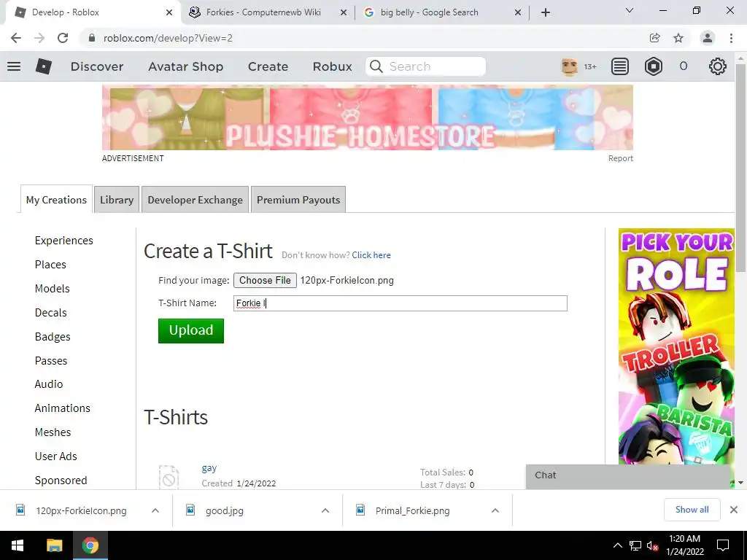Open the Roblox notifications feed icon
The width and height of the screenshot is (747, 560).
point(620,66)
